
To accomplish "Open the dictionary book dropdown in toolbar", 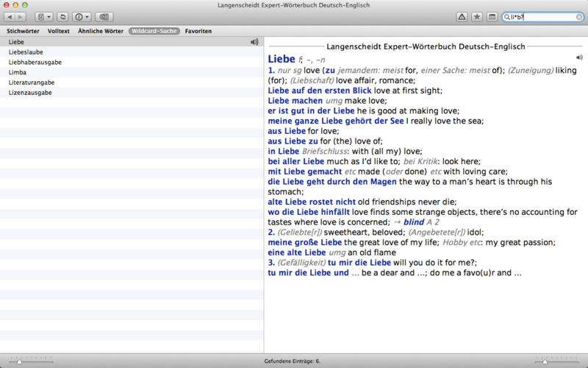I will pos(44,17).
